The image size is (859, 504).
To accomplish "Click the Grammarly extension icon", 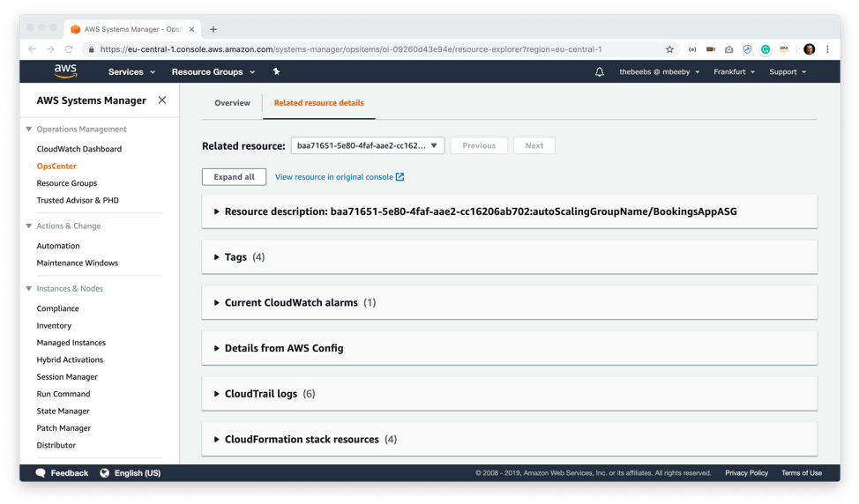I will point(766,49).
